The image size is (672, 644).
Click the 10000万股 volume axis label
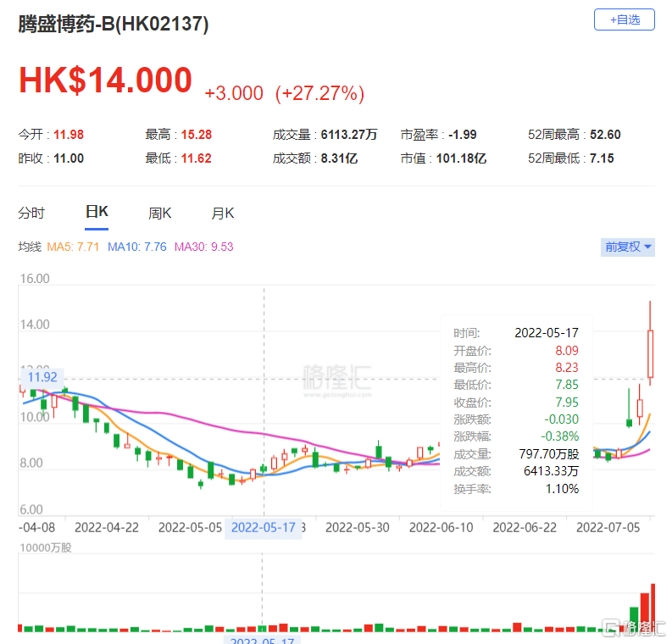pos(46,548)
